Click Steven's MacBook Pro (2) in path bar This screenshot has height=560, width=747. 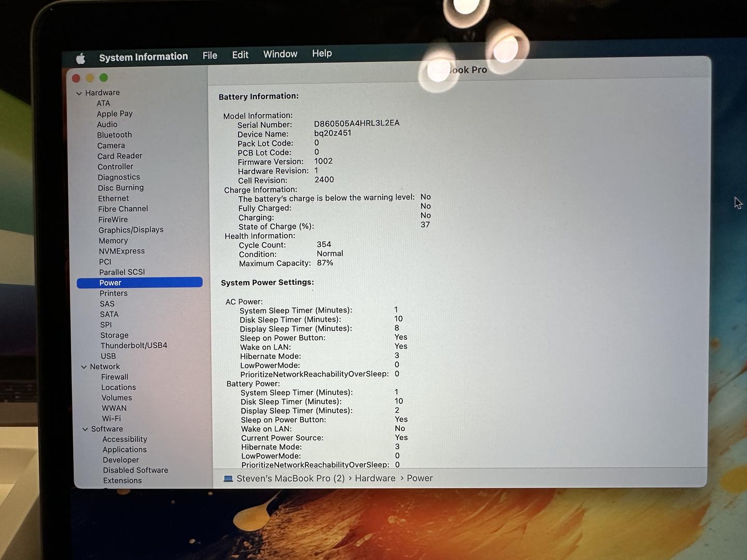pos(290,479)
